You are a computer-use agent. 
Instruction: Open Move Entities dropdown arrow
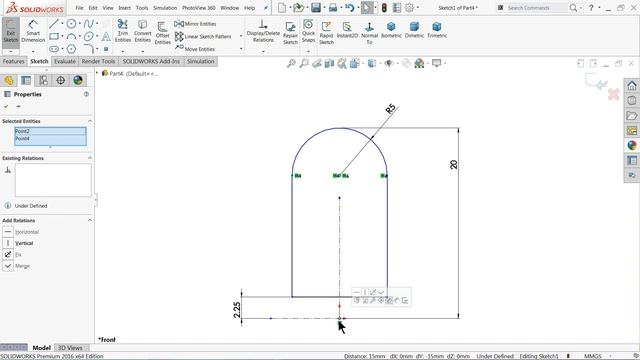click(241, 49)
